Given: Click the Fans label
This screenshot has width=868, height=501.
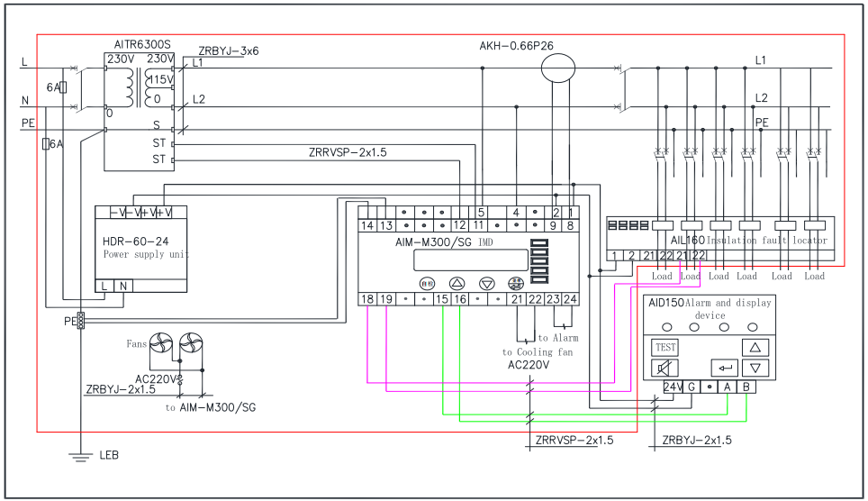Looking at the screenshot, I should [x=136, y=343].
